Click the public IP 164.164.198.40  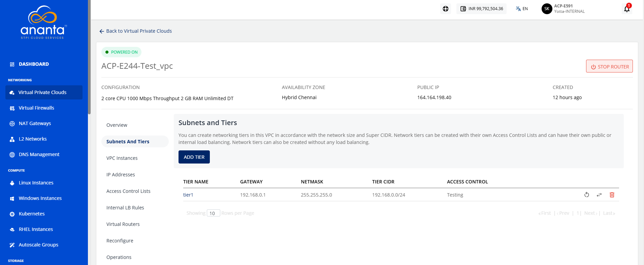pos(434,97)
